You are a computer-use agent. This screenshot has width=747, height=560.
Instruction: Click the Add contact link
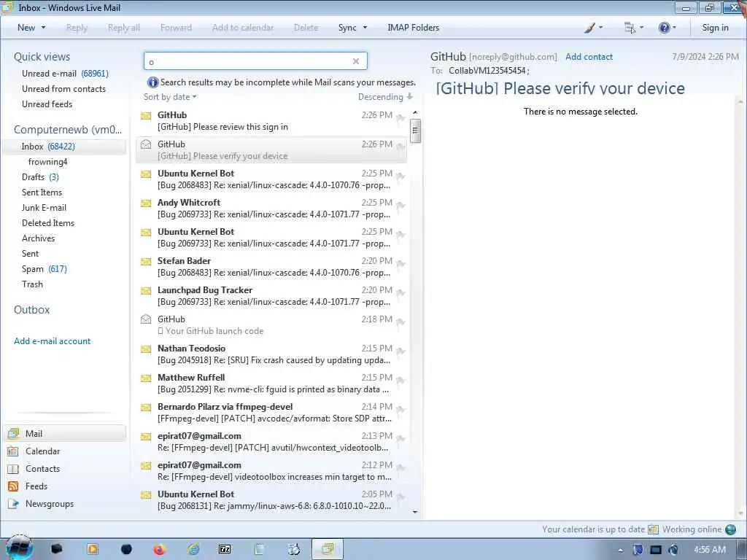(x=589, y=57)
